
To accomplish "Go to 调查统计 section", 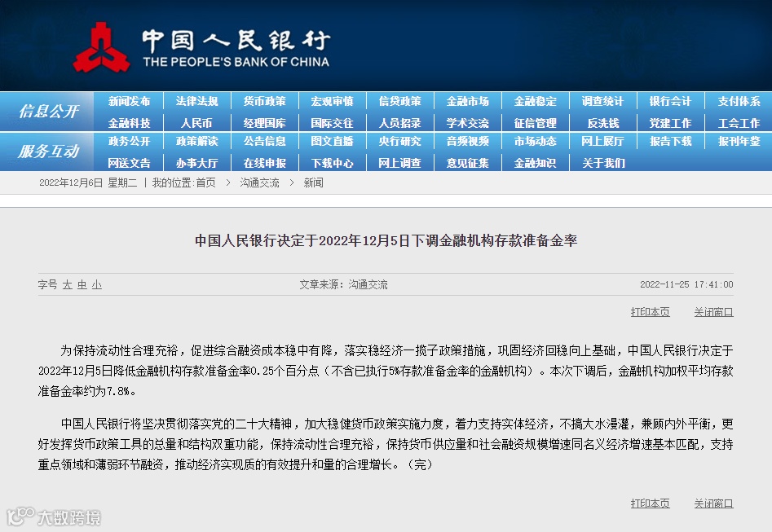I will (x=602, y=101).
